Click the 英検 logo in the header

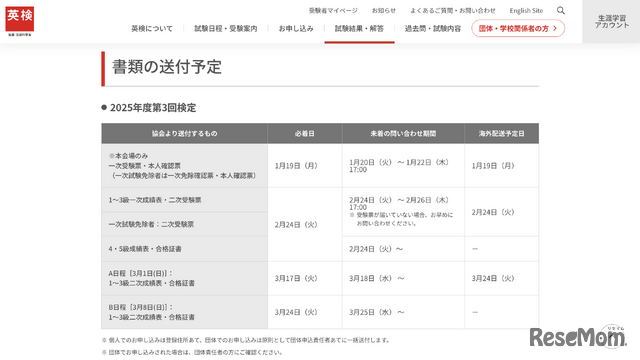[20, 21]
